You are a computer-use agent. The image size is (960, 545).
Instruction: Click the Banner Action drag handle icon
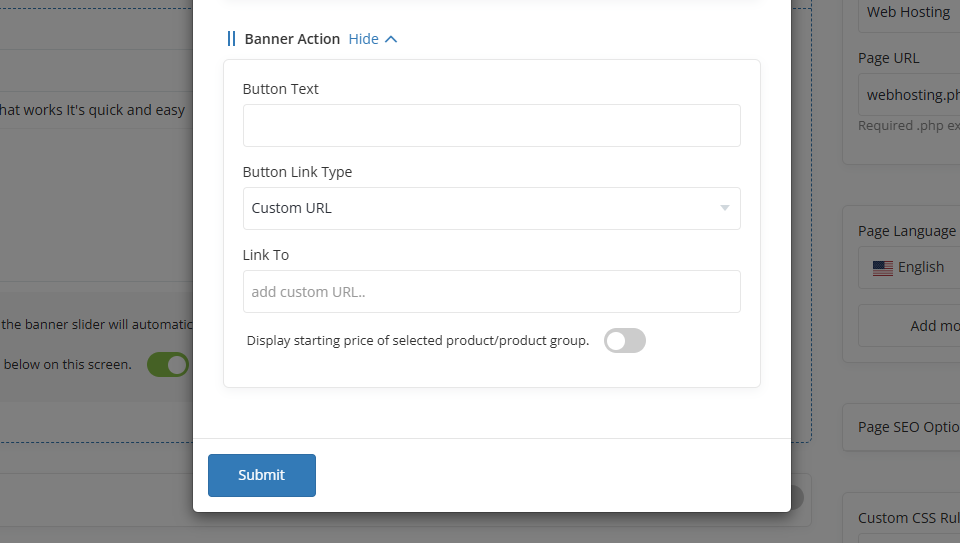pyautogui.click(x=231, y=39)
